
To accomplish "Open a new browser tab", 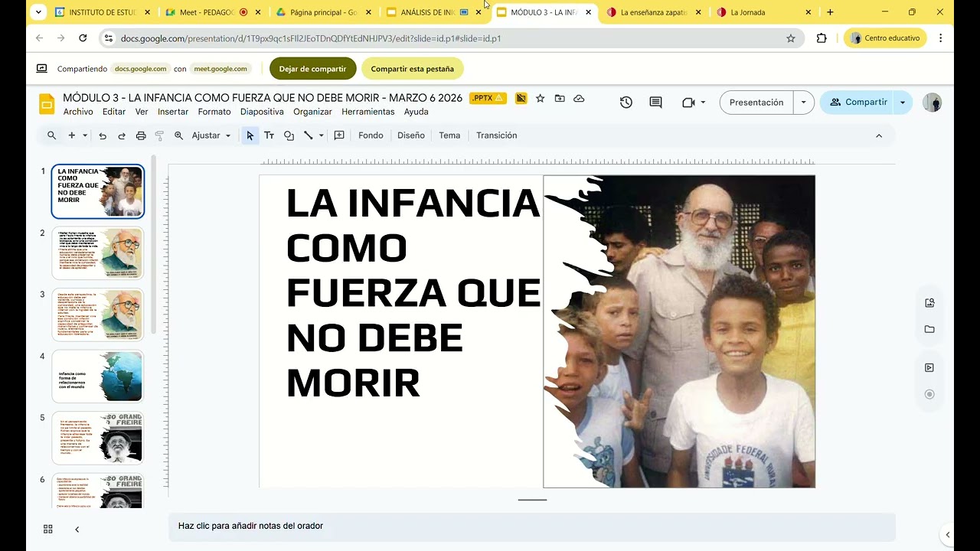I will pos(830,12).
